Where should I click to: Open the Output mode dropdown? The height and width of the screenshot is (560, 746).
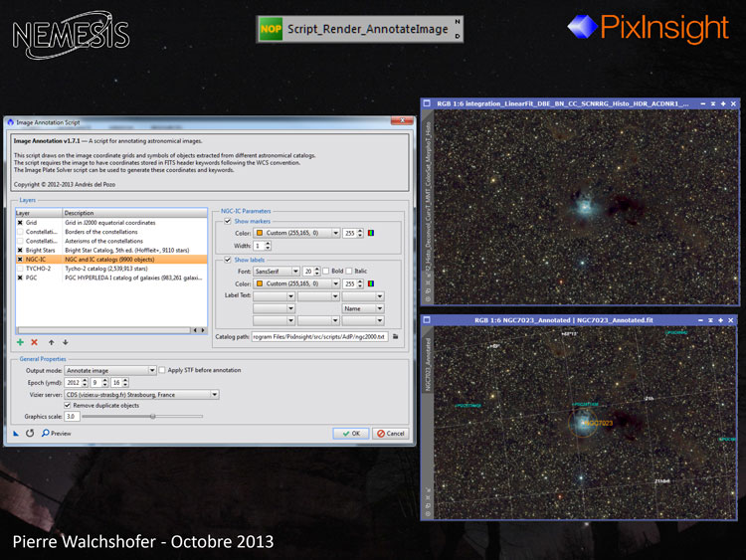click(x=109, y=370)
